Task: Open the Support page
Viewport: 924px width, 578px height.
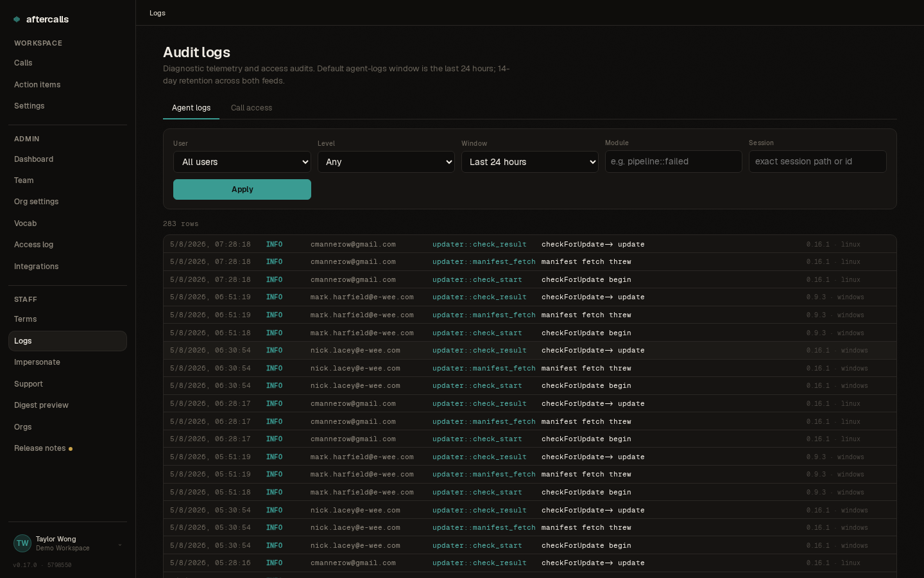Action: click(67, 384)
